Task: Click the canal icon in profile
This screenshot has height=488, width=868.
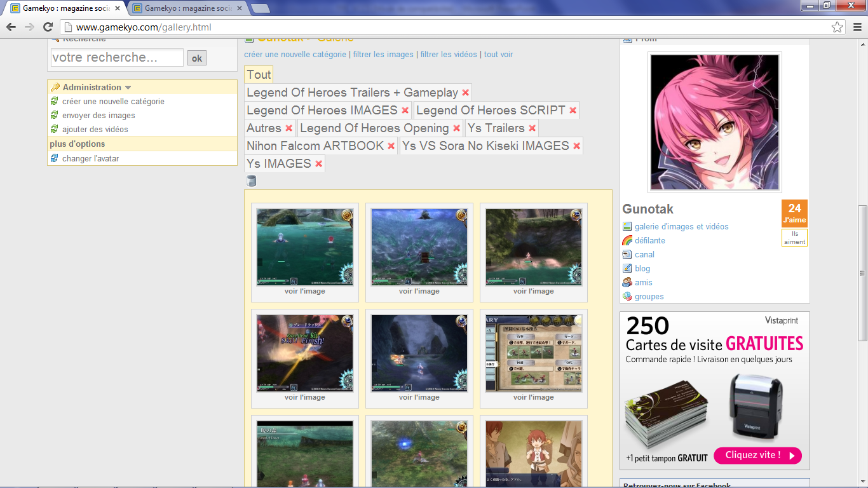Action: [x=627, y=254]
